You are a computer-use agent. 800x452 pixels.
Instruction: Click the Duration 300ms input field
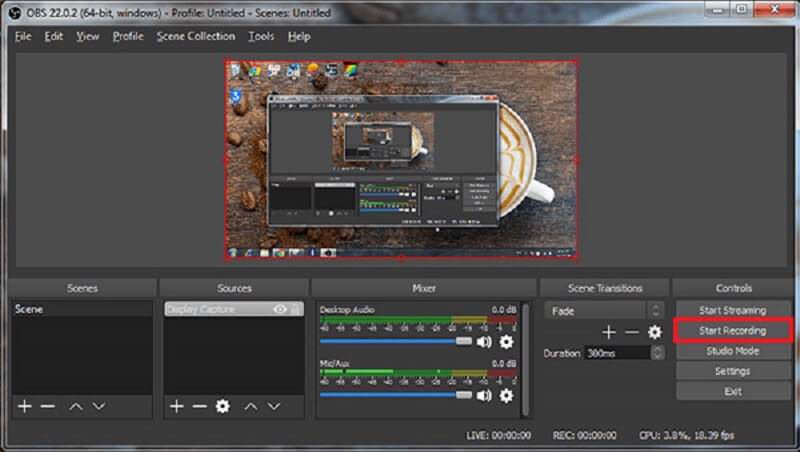617,353
